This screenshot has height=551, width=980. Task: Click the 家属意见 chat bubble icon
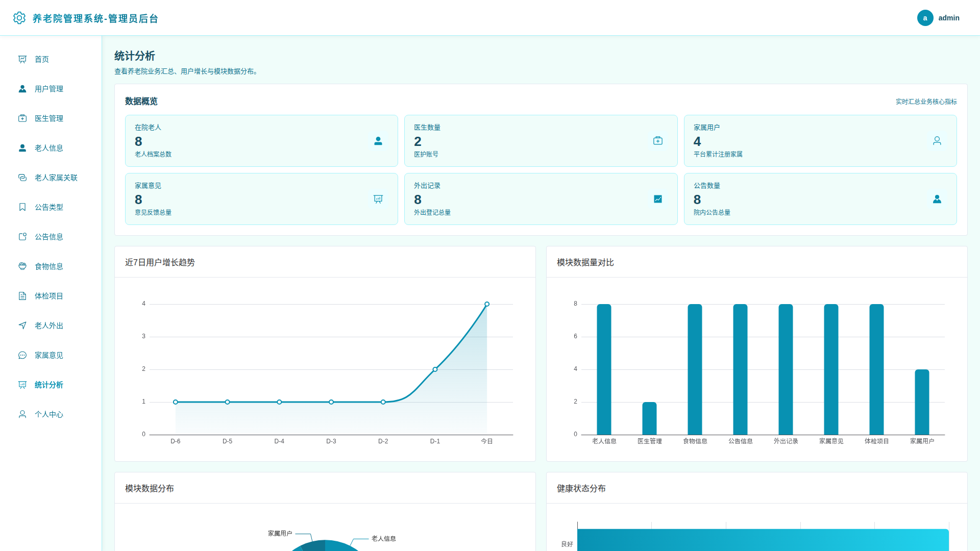point(22,355)
